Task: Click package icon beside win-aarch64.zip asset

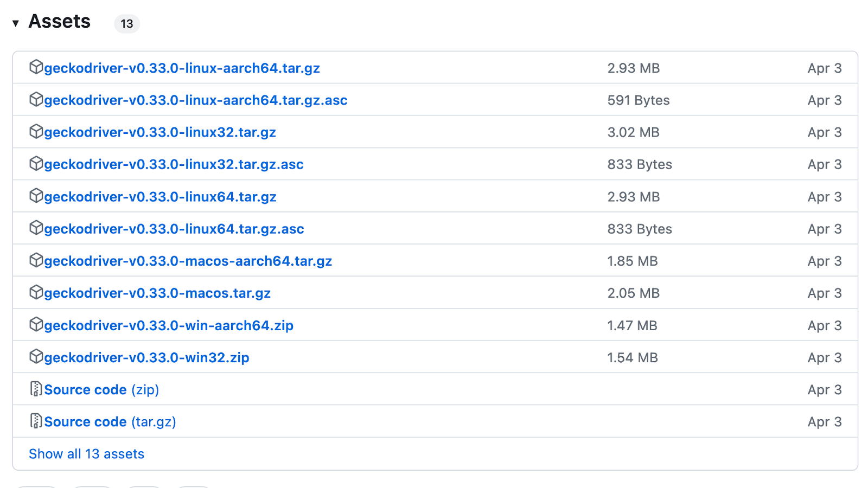Action: pos(36,325)
